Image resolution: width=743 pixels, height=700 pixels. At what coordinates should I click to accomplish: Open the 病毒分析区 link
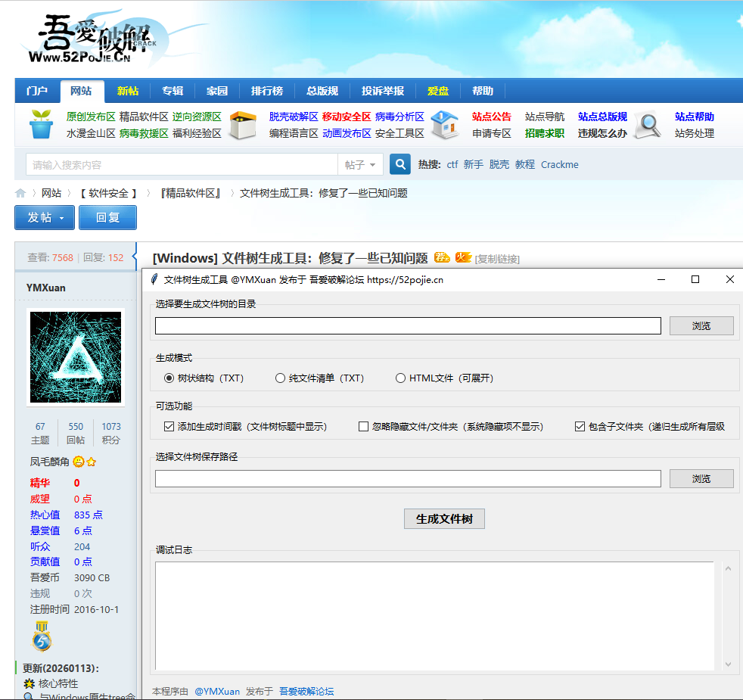click(399, 117)
